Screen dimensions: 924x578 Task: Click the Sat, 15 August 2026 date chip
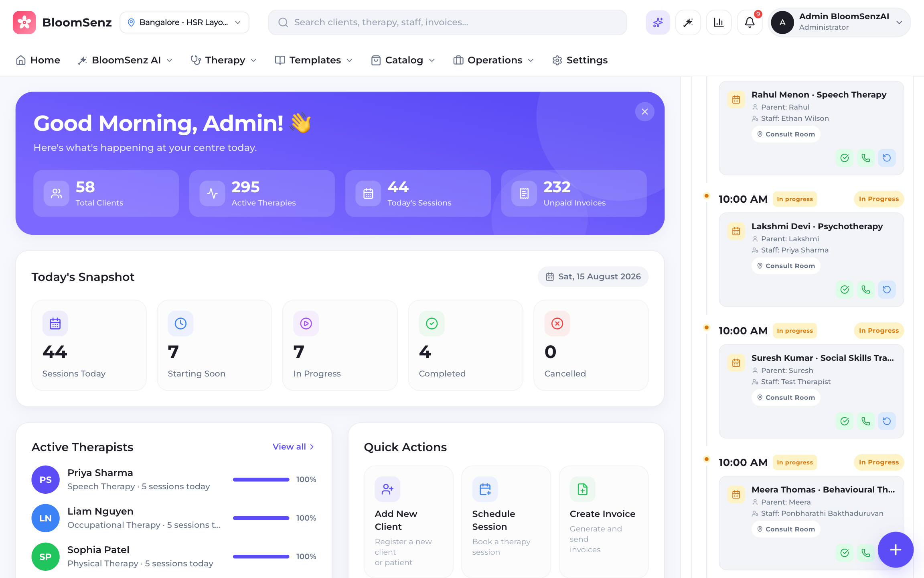(593, 277)
